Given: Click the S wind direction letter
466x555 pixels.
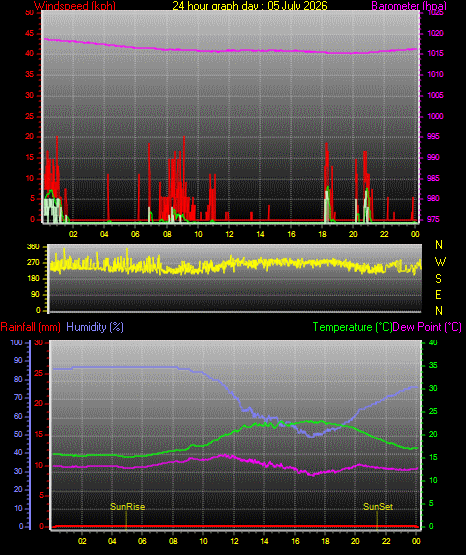Looking at the screenshot, I should (x=438, y=279).
